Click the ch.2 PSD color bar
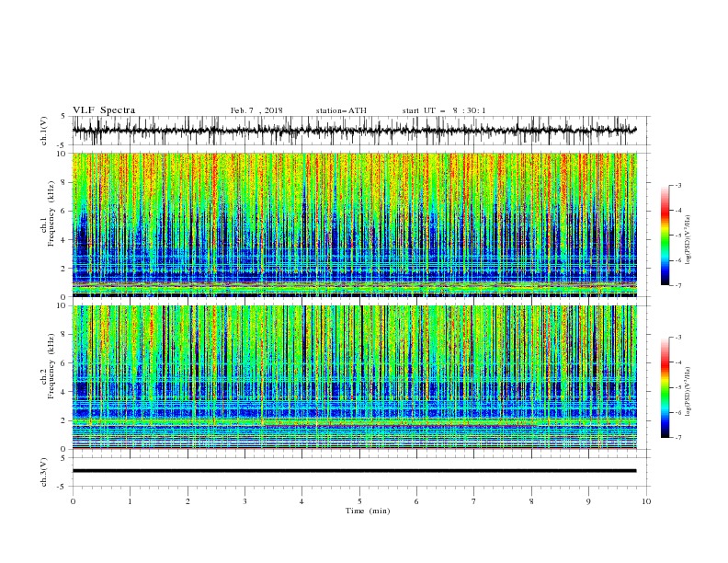Viewport: 728px width, 563px height. 665,387
